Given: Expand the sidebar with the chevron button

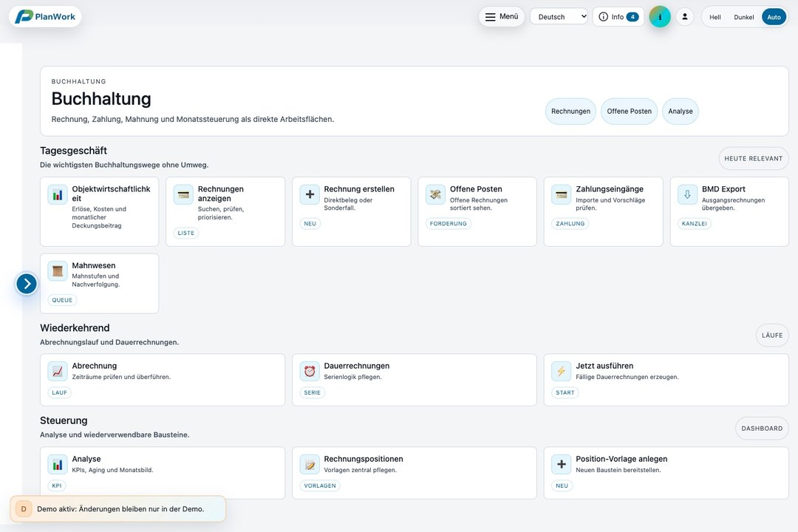Looking at the screenshot, I should tap(27, 284).
